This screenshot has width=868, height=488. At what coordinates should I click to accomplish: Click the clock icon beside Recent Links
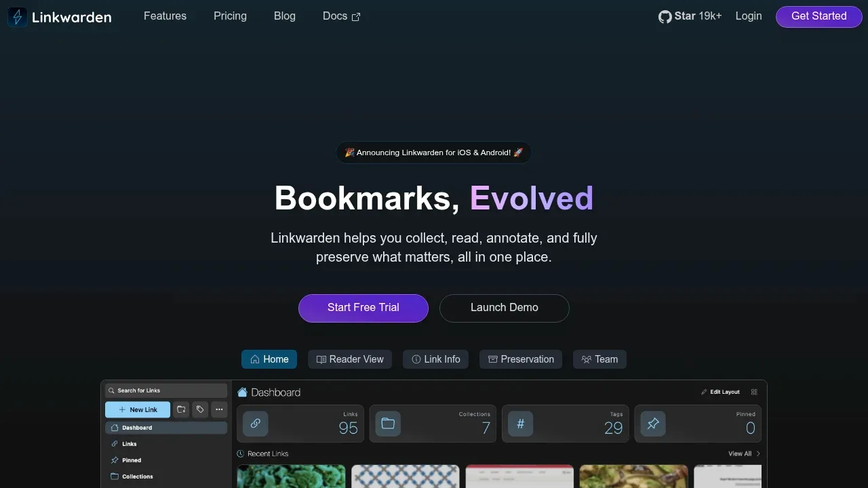(241, 453)
